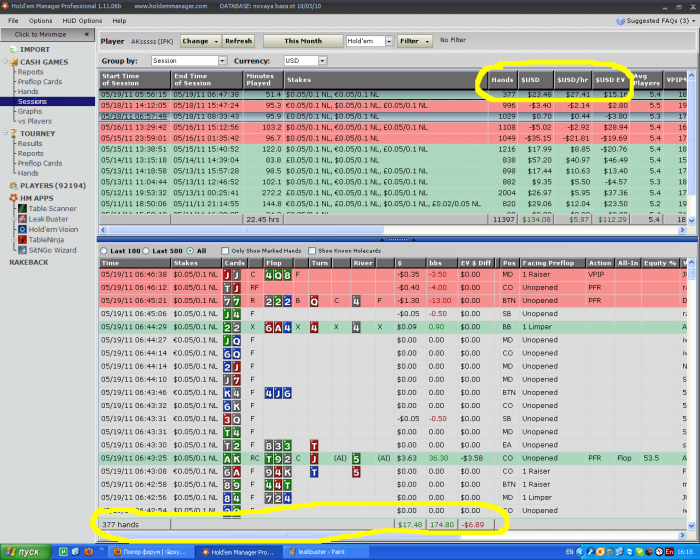Click sessions table scroll down arrow
Image resolution: width=700 pixels, height=560 pixels.
click(x=692, y=221)
